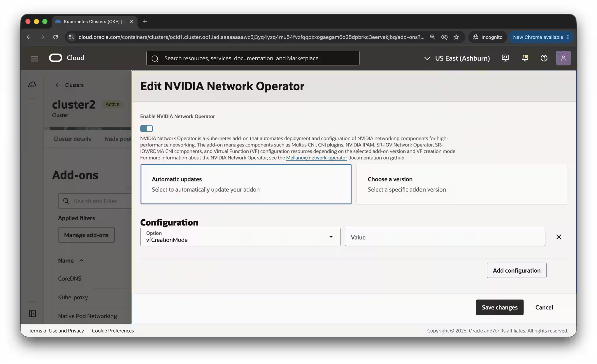The width and height of the screenshot is (597, 364).
Task: Click Add configuration button
Action: (517, 270)
